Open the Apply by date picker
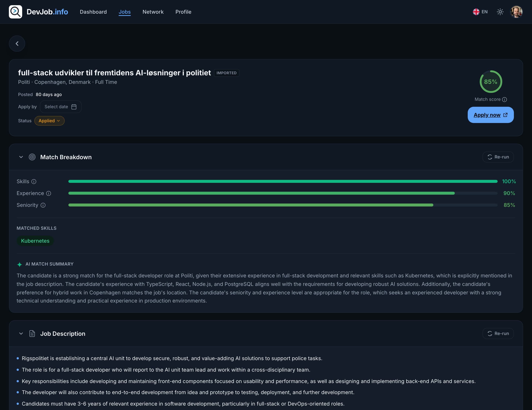The width and height of the screenshot is (532, 410). [61, 107]
